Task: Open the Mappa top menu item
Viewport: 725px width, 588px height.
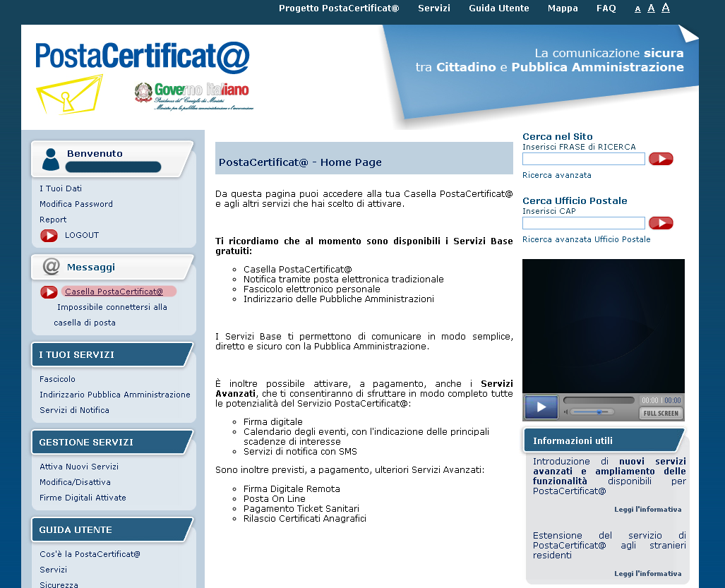Action: 563,8
